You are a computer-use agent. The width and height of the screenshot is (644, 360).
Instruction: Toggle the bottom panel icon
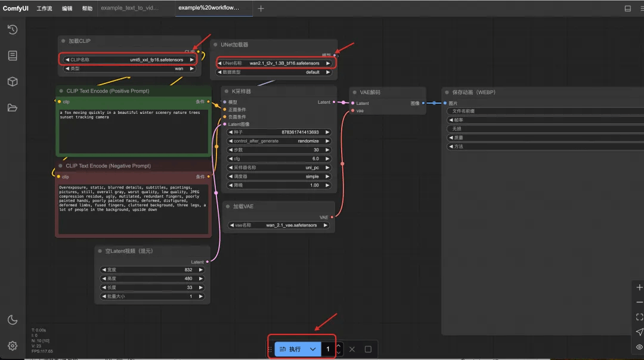tap(627, 8)
